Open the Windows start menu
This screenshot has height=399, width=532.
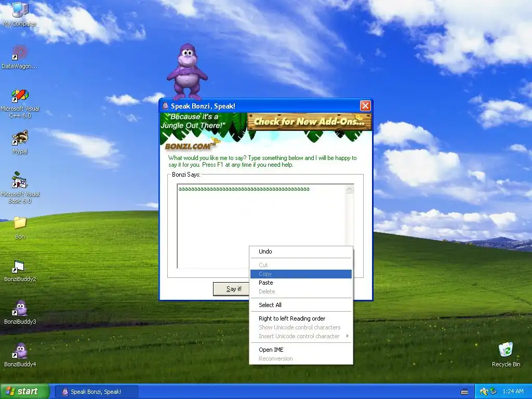(24, 392)
